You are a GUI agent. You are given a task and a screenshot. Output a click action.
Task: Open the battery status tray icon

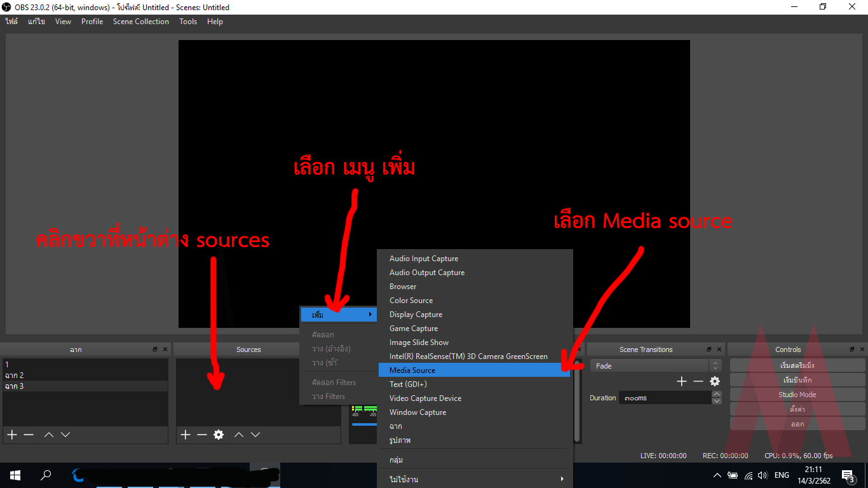click(x=733, y=475)
